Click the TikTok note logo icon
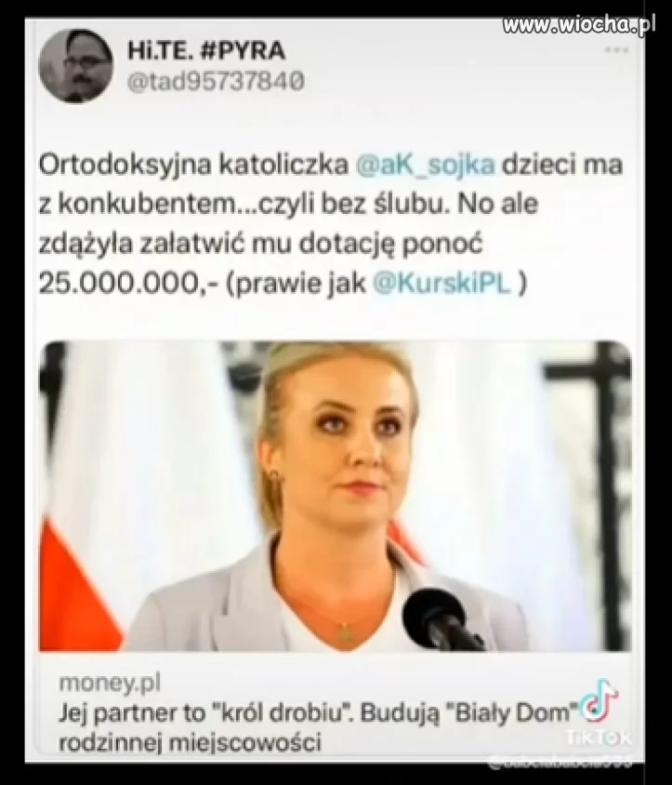 coord(601,699)
